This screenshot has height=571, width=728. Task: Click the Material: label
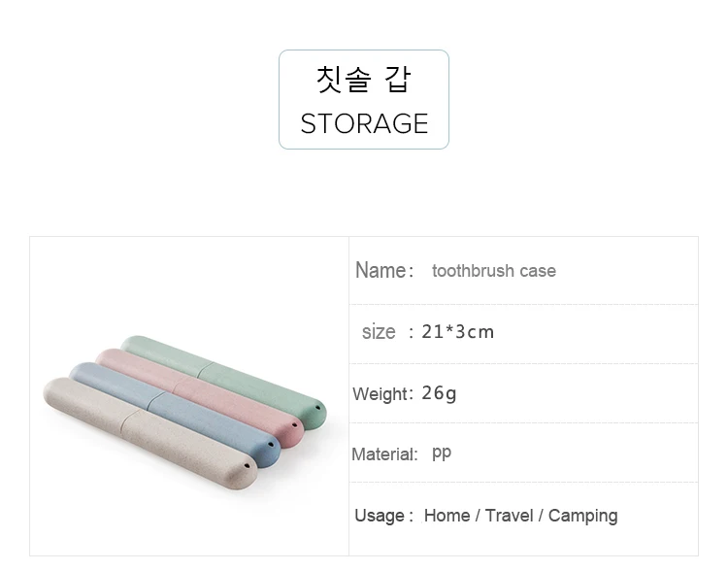(384, 454)
